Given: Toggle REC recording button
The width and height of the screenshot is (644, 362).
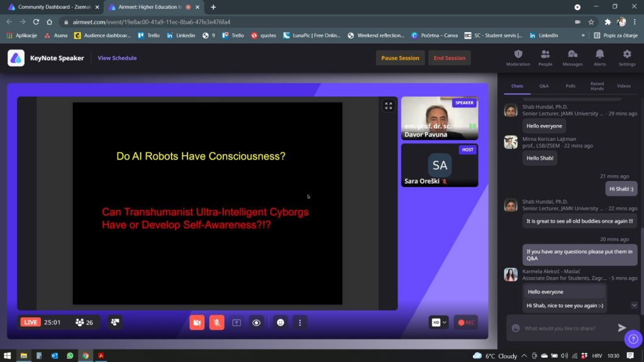Looking at the screenshot, I should coord(466,322).
